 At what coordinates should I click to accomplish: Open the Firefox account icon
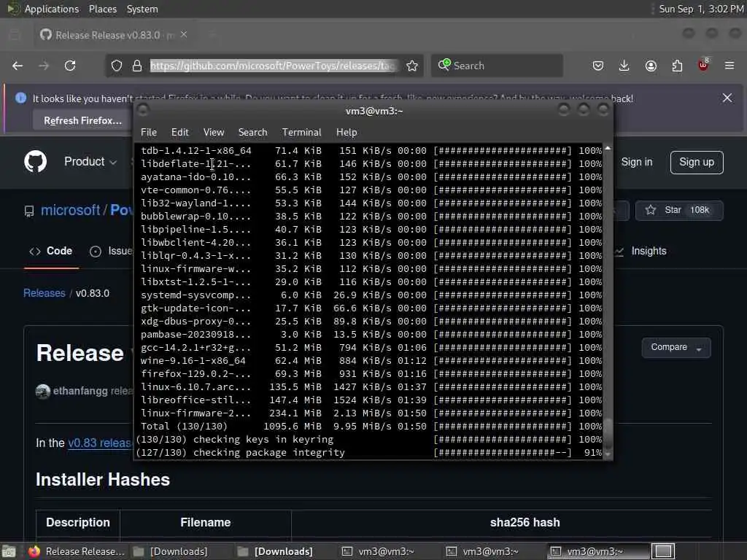click(651, 66)
